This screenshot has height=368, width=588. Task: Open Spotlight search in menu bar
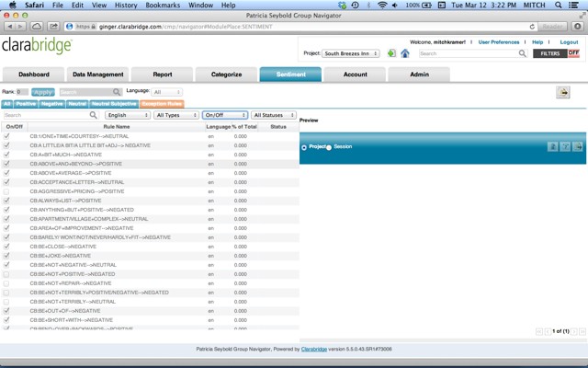[x=558, y=5]
